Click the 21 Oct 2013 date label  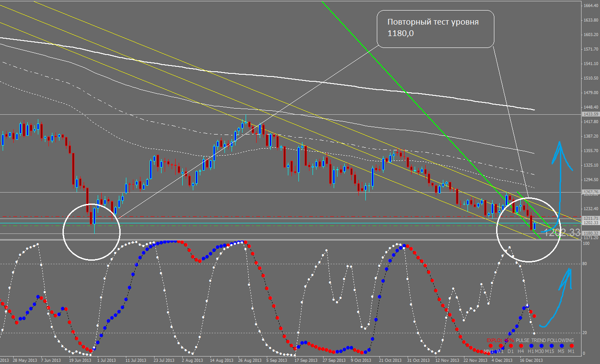pos(390,360)
